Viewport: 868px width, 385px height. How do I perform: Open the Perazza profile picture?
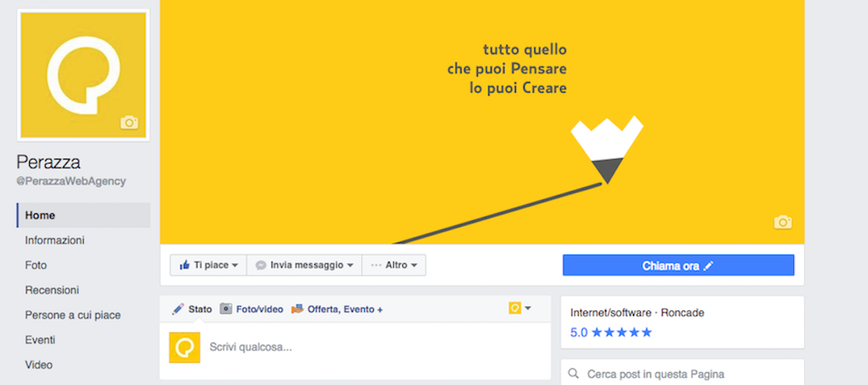[x=84, y=75]
